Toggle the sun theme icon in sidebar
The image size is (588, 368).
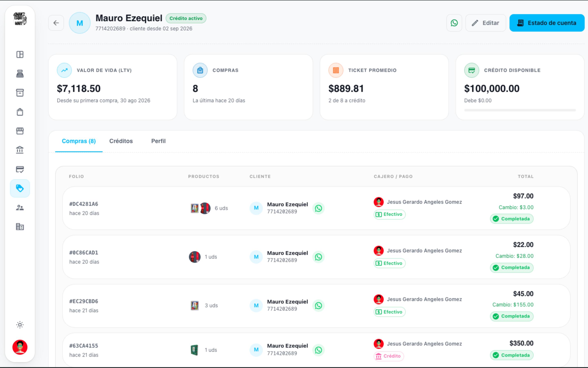click(x=20, y=325)
